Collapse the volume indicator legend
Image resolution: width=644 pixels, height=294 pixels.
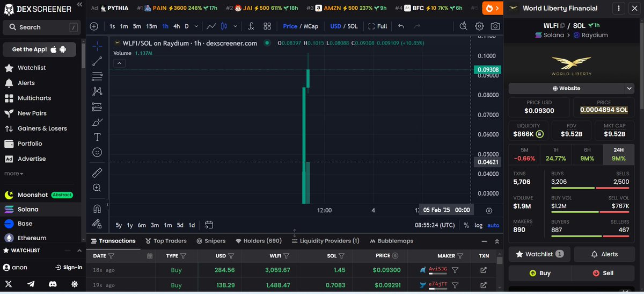[x=120, y=63]
